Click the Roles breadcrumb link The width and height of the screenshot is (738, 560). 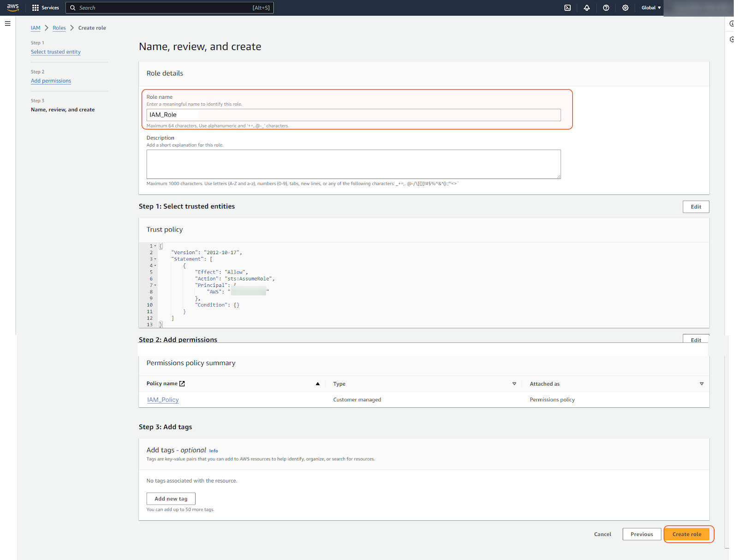click(x=59, y=28)
